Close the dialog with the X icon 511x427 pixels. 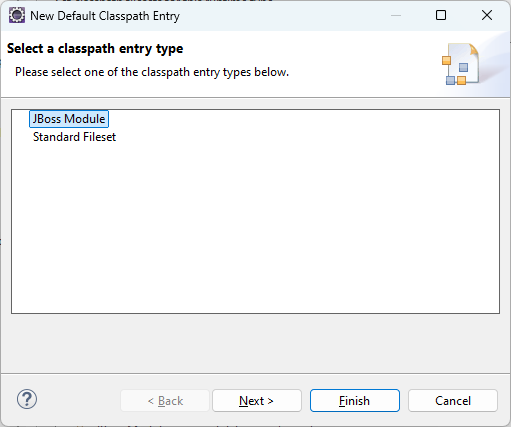point(487,15)
